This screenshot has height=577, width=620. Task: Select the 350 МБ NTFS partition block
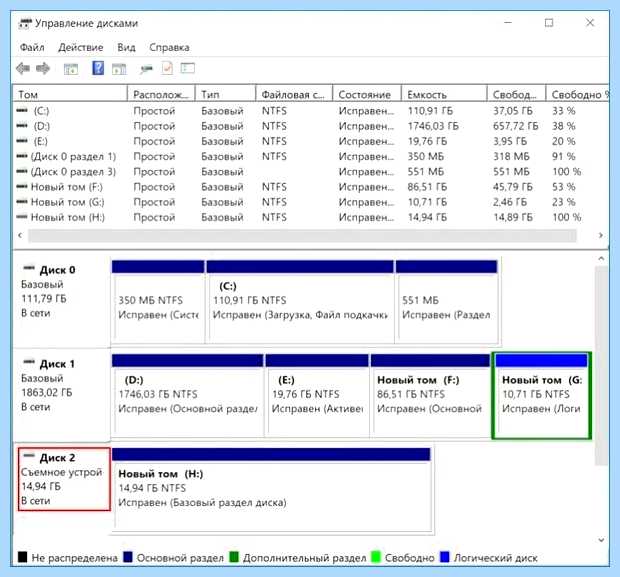coord(158,302)
